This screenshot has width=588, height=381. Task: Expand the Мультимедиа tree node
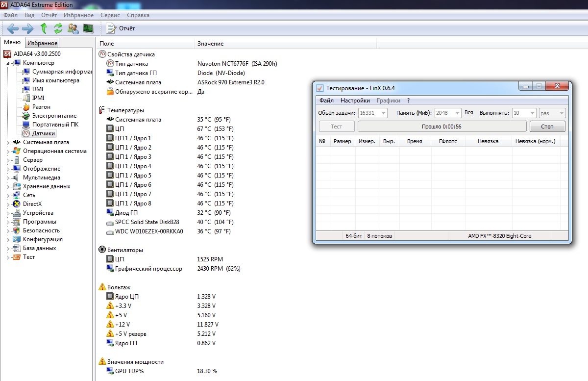click(x=8, y=178)
